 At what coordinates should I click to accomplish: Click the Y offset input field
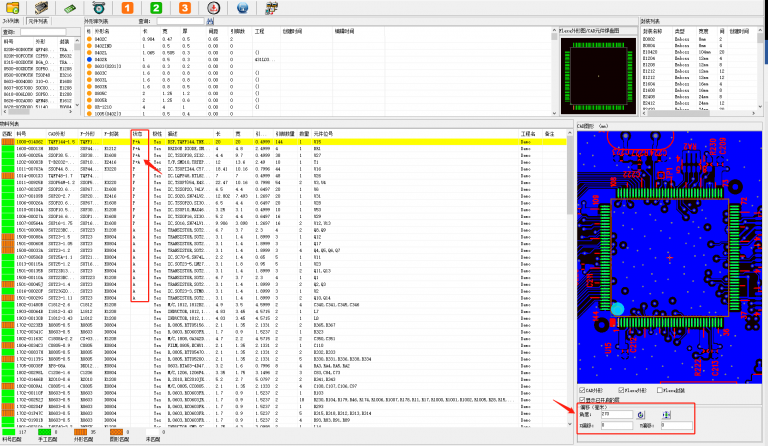pos(676,425)
